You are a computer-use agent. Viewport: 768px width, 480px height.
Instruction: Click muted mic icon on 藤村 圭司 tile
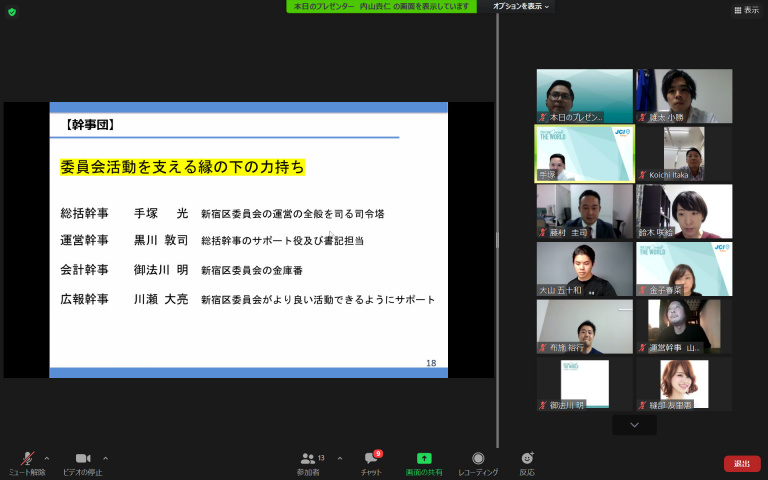click(544, 232)
